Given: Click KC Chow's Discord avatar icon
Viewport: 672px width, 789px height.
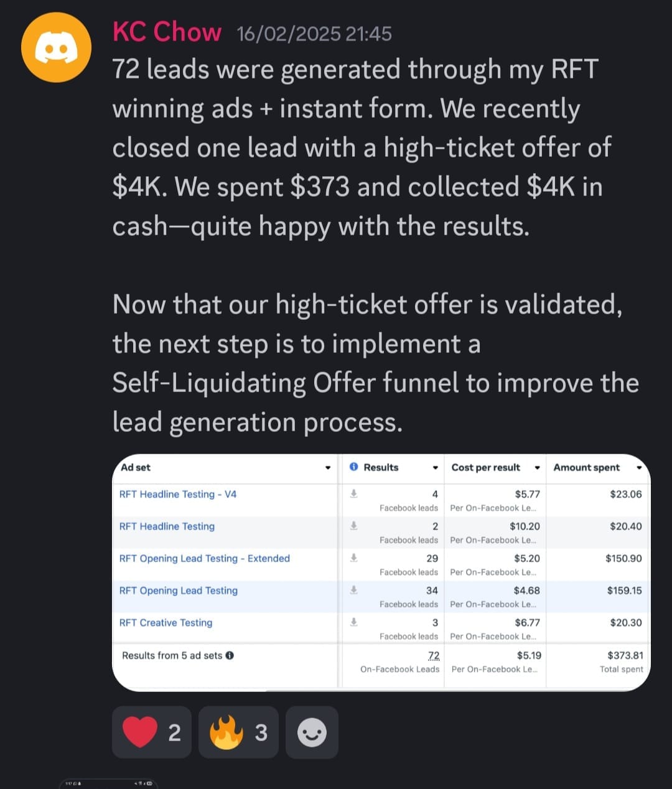Looking at the screenshot, I should coord(56,48).
